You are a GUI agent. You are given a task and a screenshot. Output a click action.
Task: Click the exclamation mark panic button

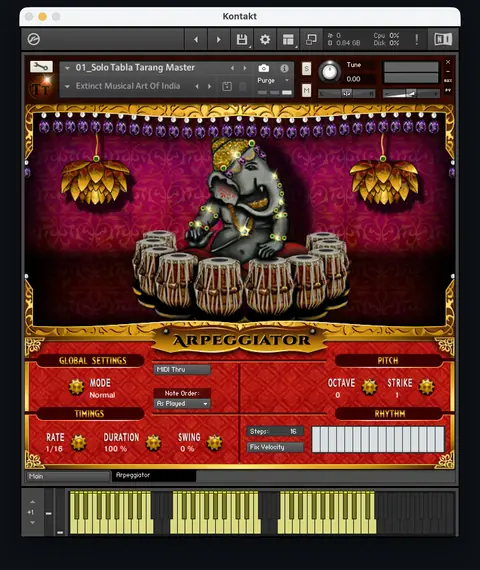(x=417, y=39)
